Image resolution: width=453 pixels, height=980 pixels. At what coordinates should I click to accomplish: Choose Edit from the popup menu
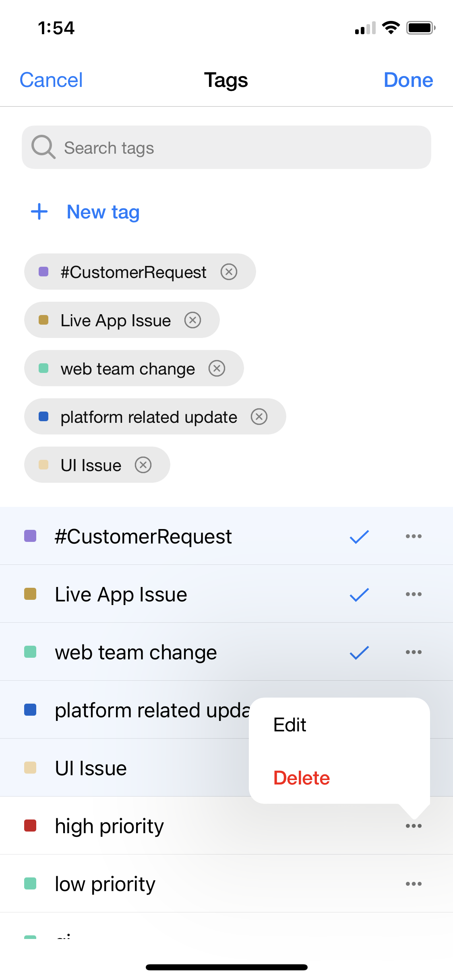pyautogui.click(x=289, y=724)
